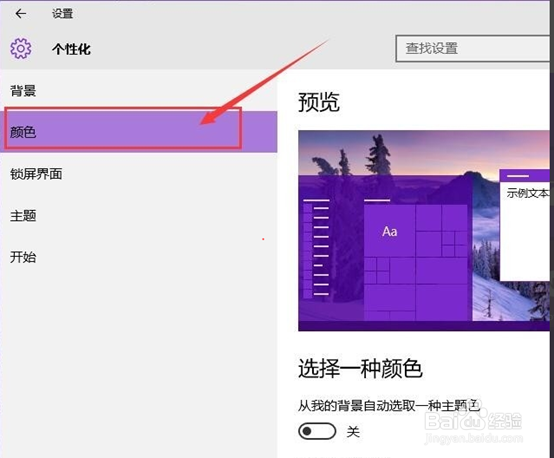Click the 从我的背景自动选取一种主题色 label
Image resolution: width=554 pixels, height=458 pixels.
(389, 406)
